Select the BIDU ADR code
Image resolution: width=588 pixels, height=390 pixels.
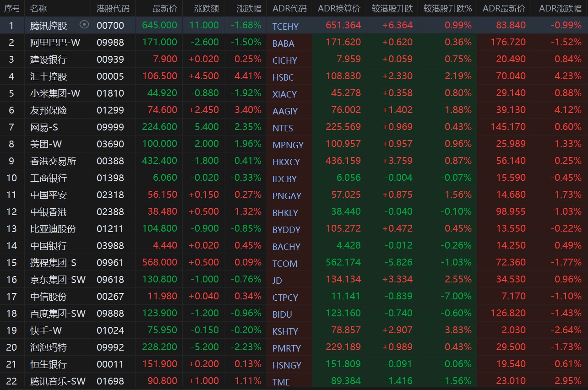(x=282, y=314)
